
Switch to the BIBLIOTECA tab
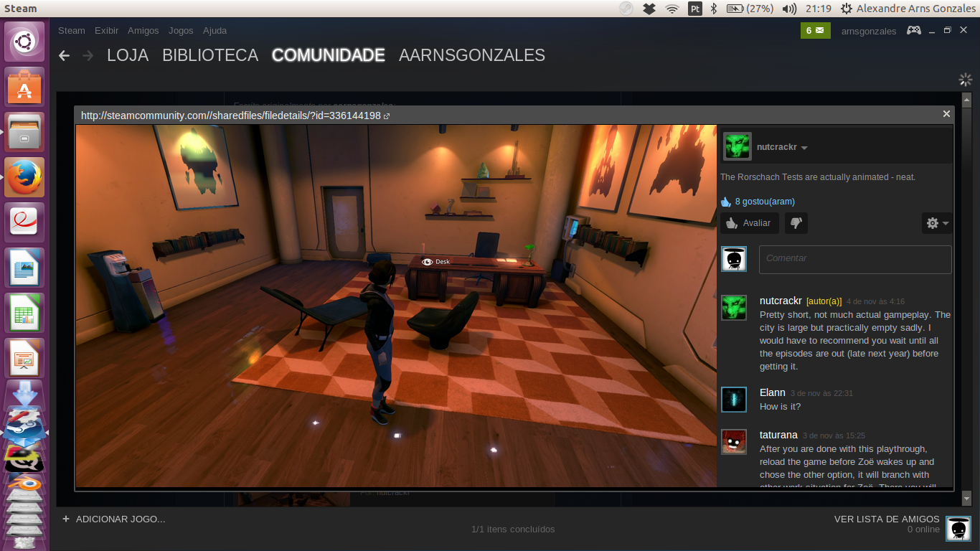[x=209, y=55]
